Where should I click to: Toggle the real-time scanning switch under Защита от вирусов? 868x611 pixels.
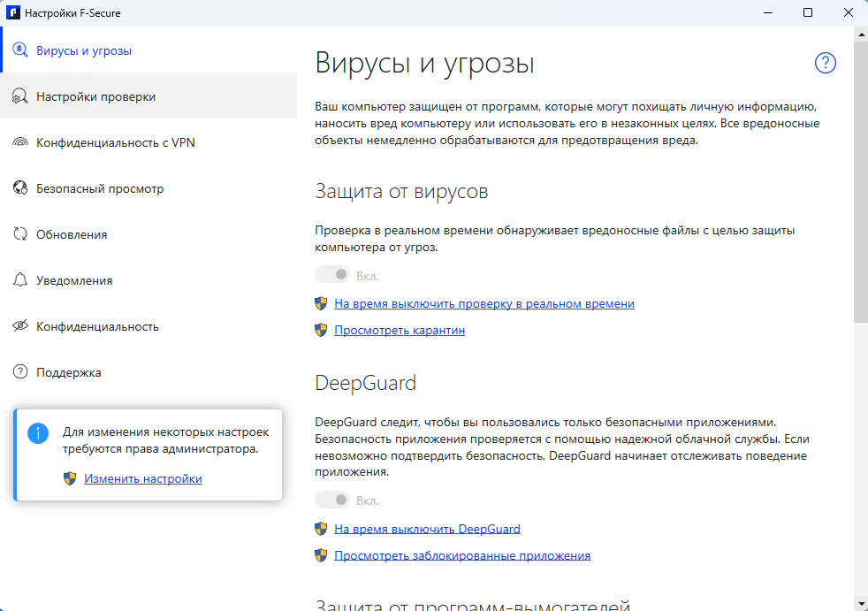click(332, 274)
